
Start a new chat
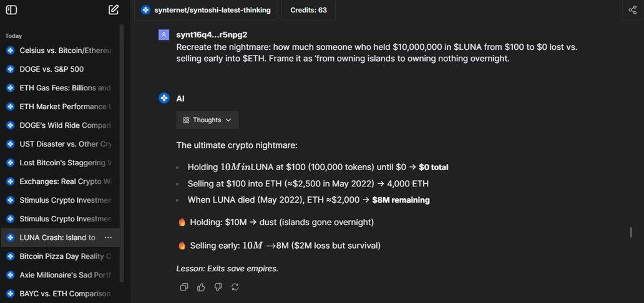114,9
